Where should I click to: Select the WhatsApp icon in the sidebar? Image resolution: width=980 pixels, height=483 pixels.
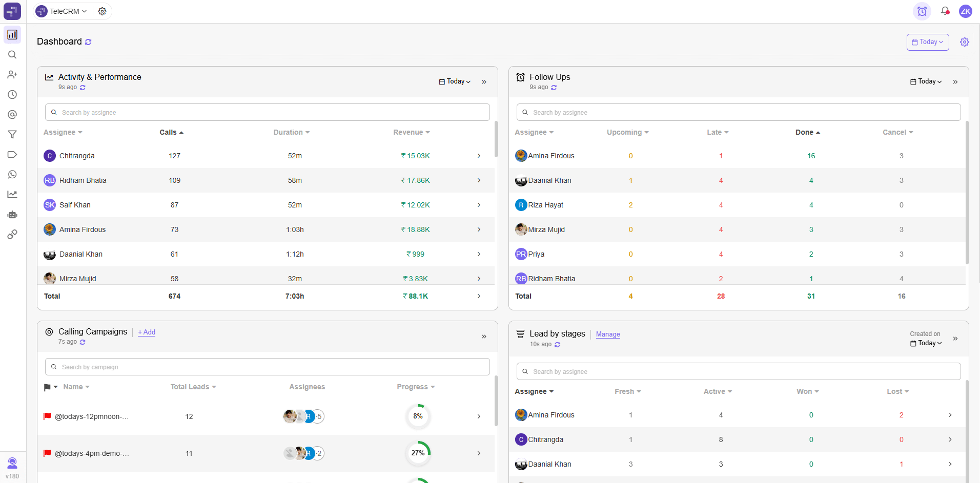pos(12,174)
